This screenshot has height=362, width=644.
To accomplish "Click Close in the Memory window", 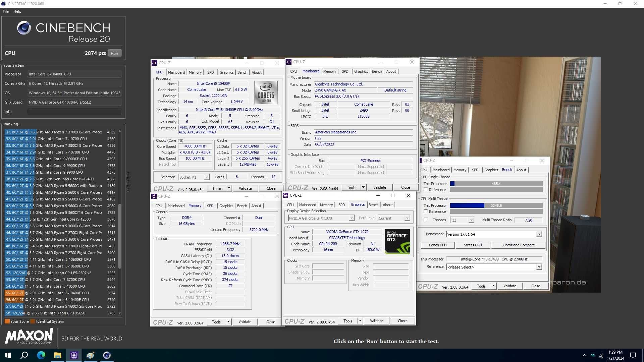I will click(271, 322).
